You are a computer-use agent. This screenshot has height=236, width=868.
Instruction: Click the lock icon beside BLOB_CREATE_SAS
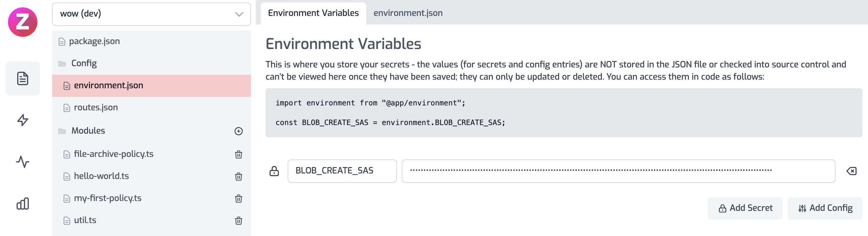coord(274,171)
